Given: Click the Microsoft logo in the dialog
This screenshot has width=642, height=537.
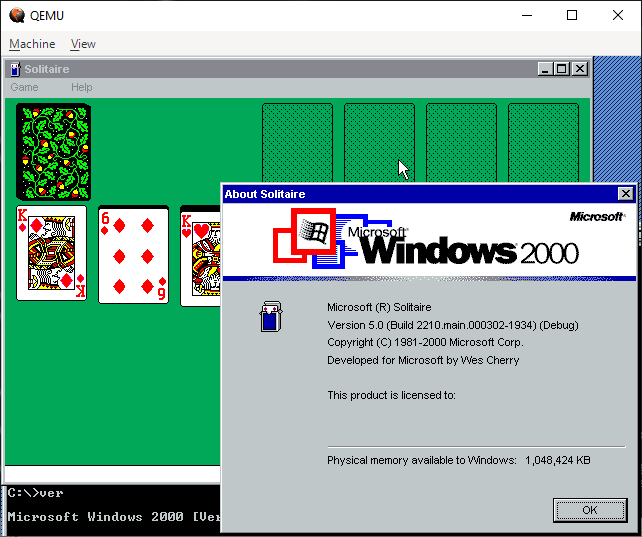Looking at the screenshot, I should coord(597,217).
